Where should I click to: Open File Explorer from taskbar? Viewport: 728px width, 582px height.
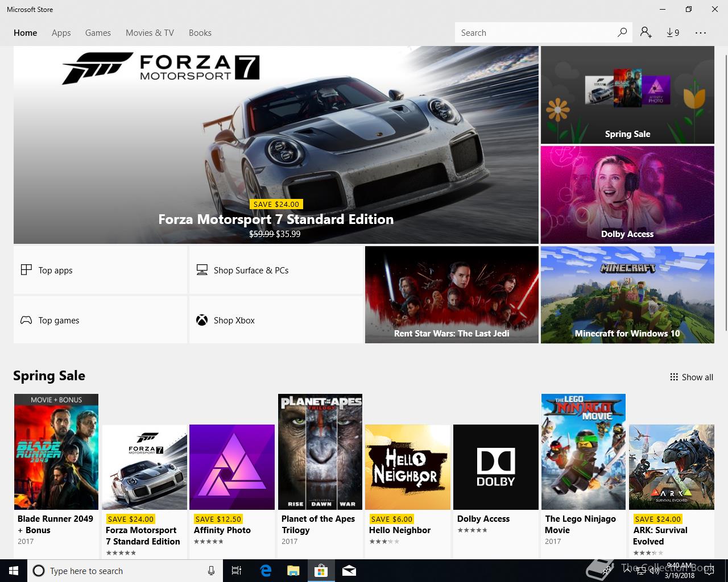pyautogui.click(x=293, y=571)
